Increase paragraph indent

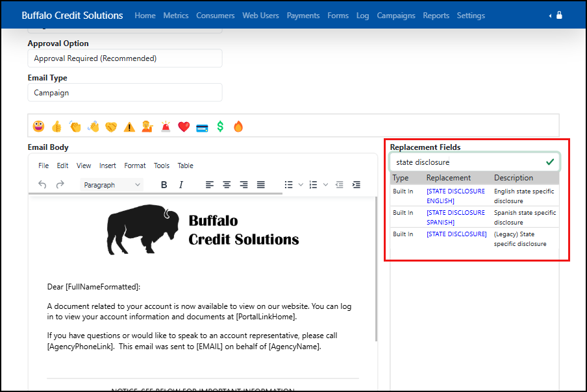356,184
